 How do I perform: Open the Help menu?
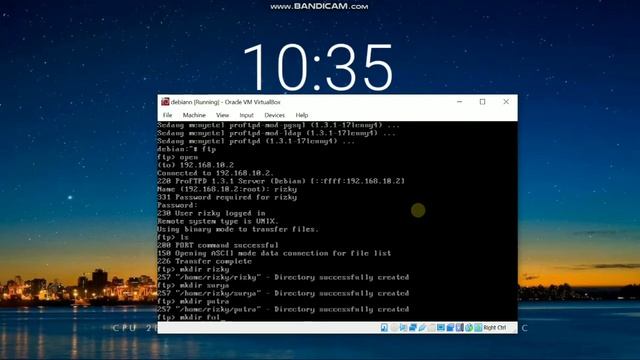[302, 115]
